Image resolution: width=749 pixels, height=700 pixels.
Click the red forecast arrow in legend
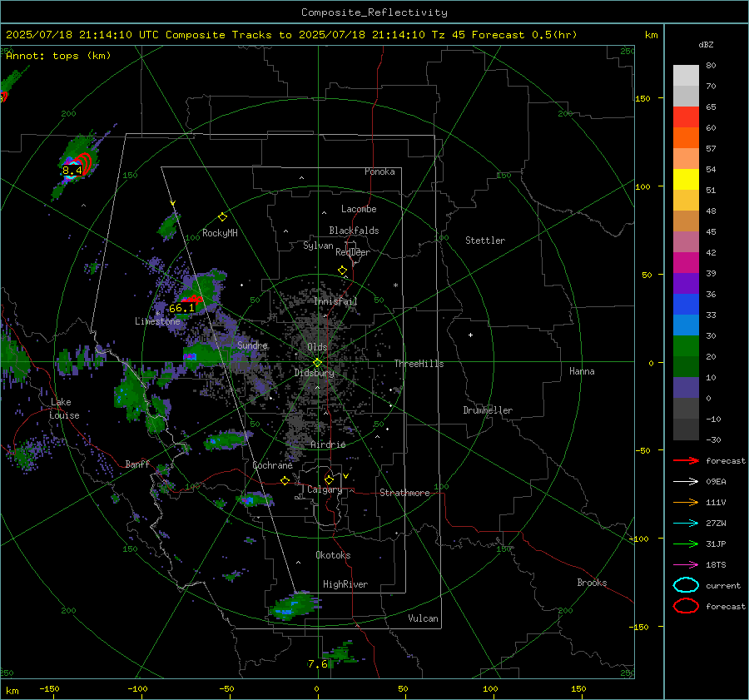click(x=686, y=460)
